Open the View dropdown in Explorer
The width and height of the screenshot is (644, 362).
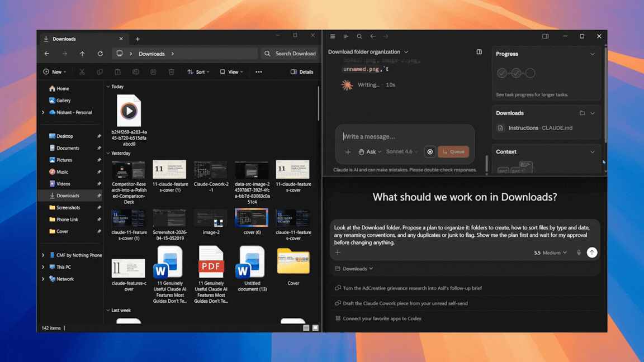231,72
